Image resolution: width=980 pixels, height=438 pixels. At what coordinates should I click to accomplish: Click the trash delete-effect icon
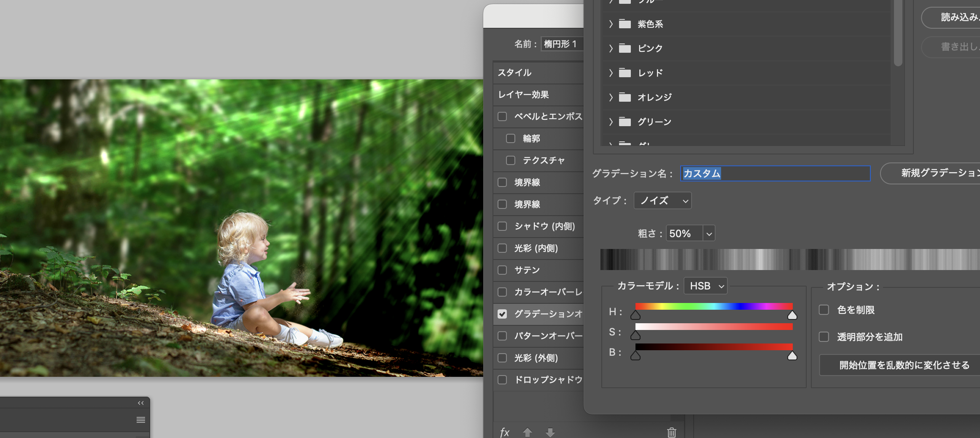click(671, 432)
